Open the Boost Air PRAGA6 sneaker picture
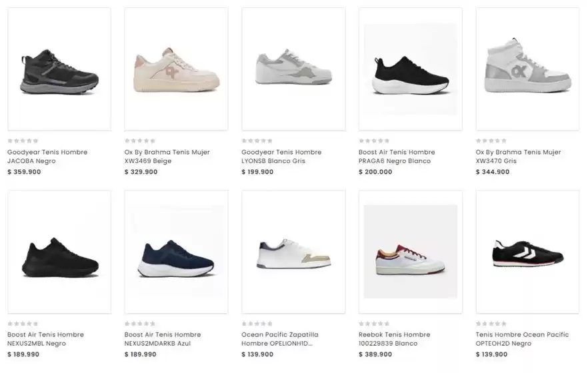Viewport: 588px width, 373px height. [410, 69]
